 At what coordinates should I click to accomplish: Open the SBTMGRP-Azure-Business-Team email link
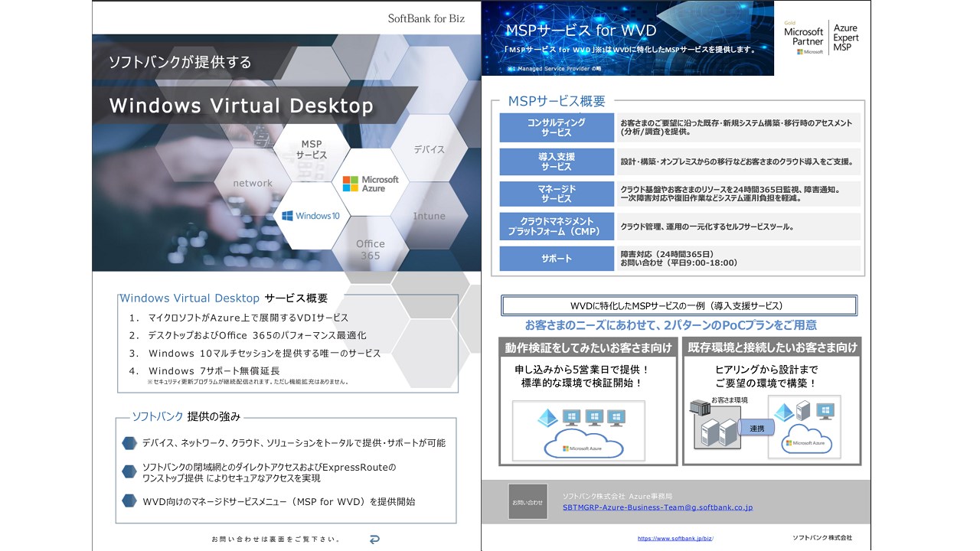click(658, 507)
